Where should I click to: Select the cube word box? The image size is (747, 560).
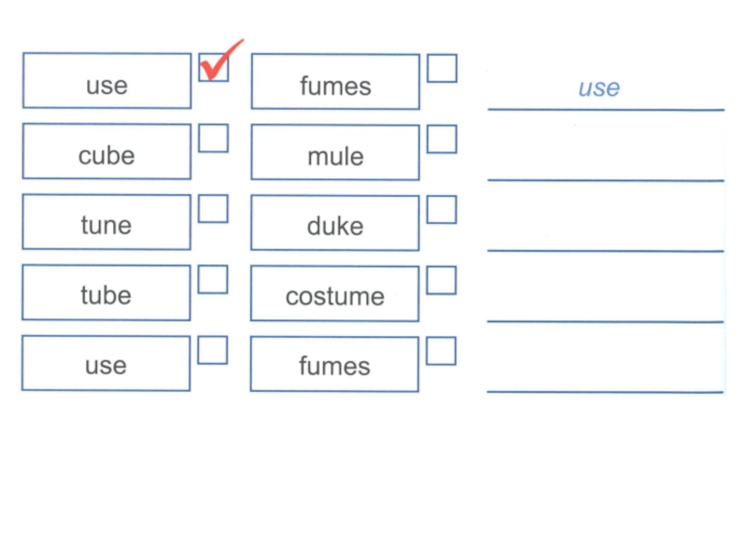(x=106, y=151)
